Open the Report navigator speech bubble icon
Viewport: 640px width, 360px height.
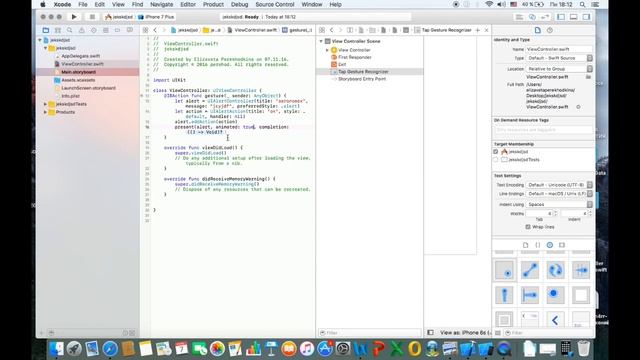(x=130, y=30)
